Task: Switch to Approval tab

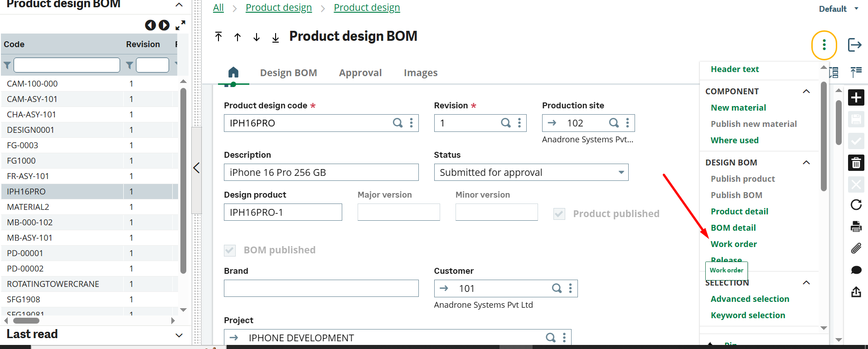Action: point(360,73)
